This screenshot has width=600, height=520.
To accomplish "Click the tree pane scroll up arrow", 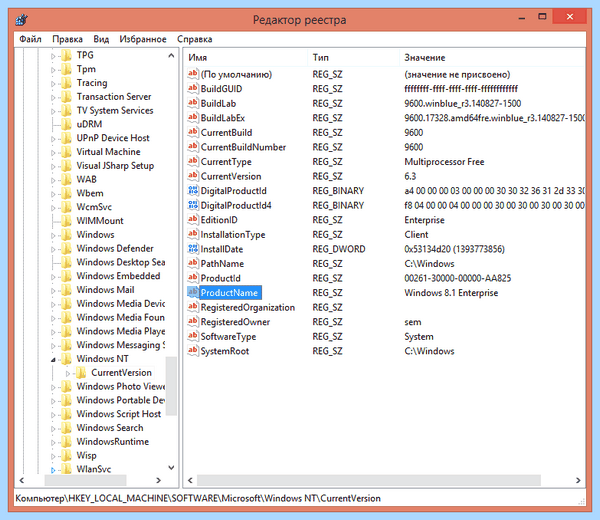I will point(171,55).
